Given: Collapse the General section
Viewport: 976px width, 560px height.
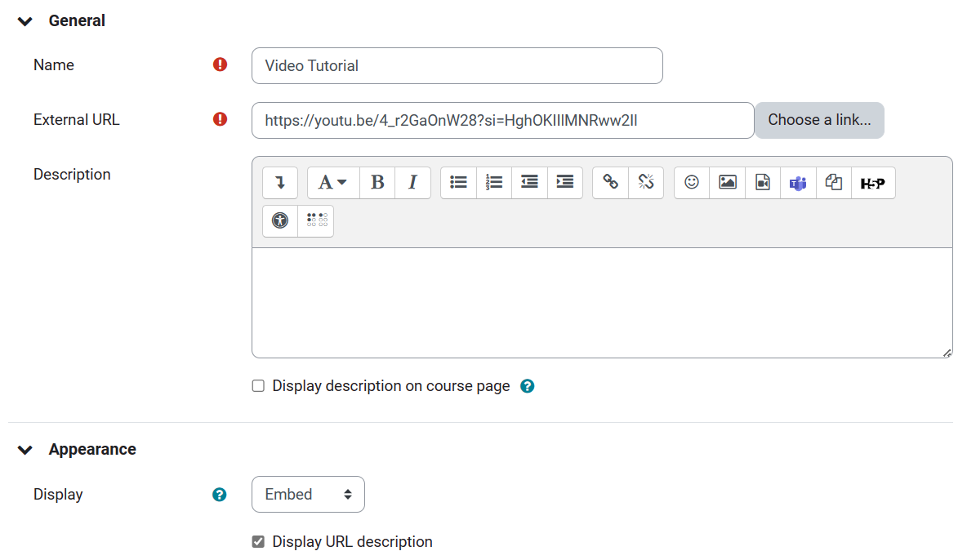Looking at the screenshot, I should click(25, 21).
